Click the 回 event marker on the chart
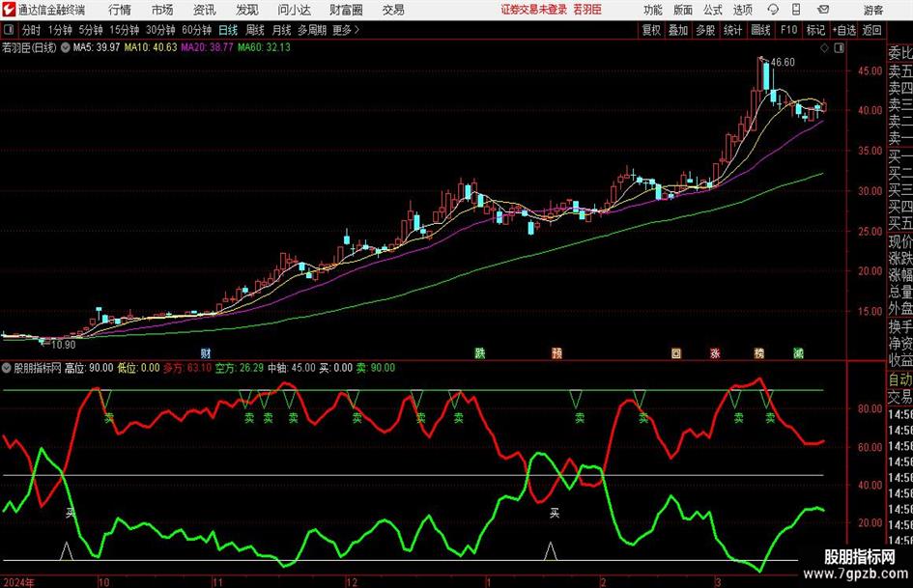 tap(676, 353)
